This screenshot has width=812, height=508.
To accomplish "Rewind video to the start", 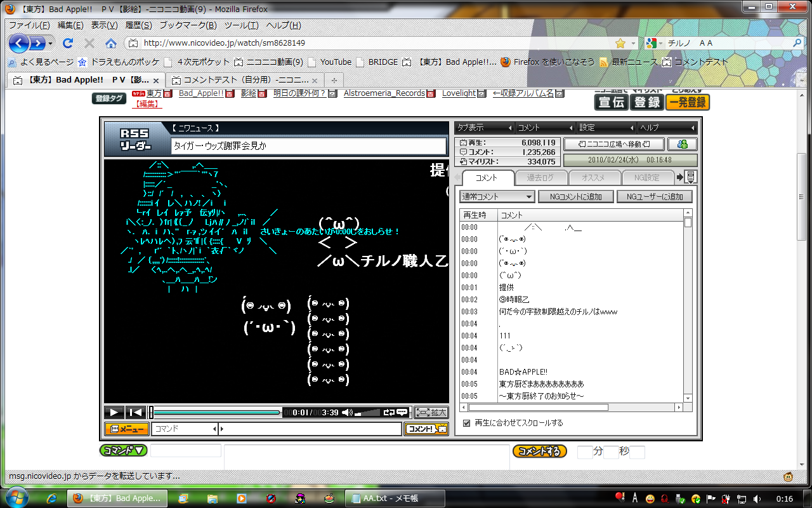I will tap(135, 413).
